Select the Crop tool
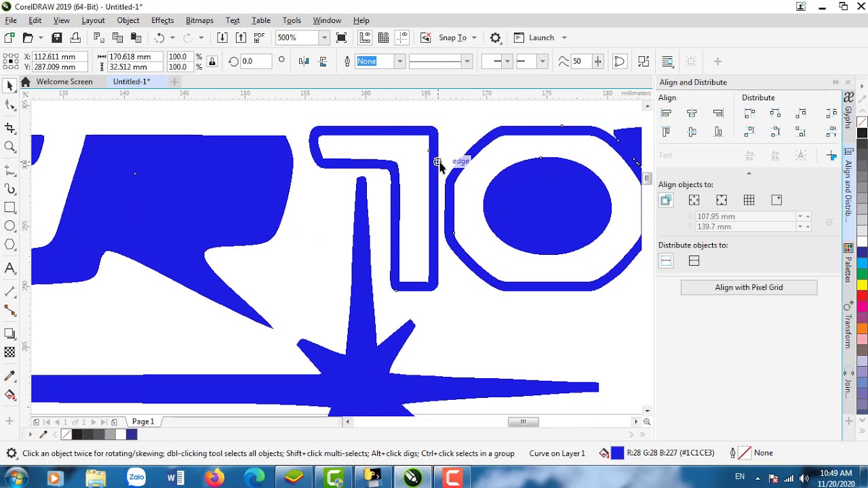The image size is (868, 488). (x=9, y=128)
